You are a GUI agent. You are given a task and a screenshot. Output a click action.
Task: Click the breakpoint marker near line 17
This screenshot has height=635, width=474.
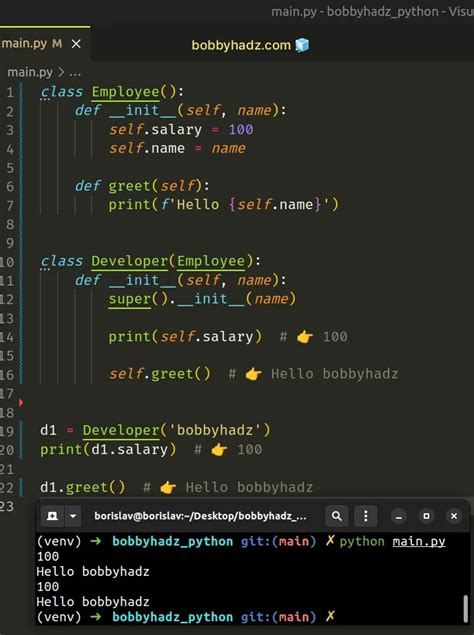point(20,402)
